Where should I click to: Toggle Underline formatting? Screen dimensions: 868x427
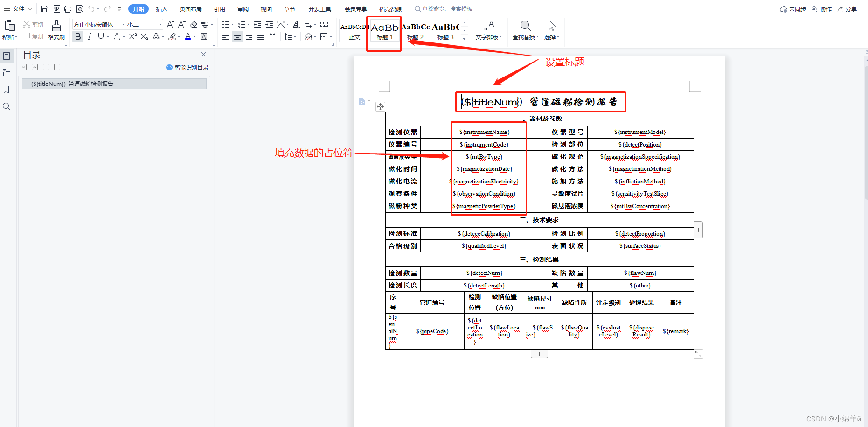point(101,36)
